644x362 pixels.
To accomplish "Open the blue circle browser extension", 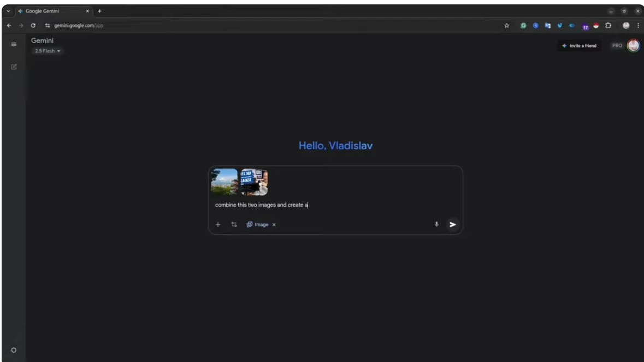I will [535, 26].
